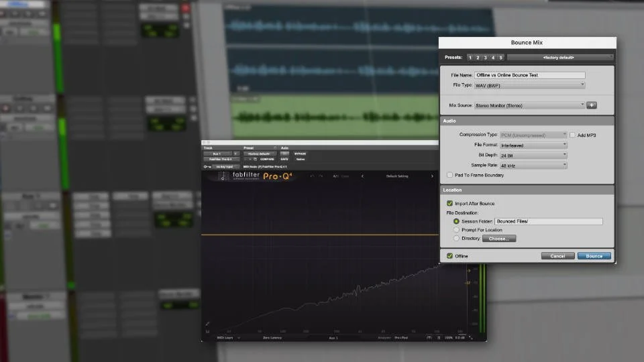Go to previous Pro-Q preset arrow
This screenshot has height=362, width=644.
tap(362, 176)
